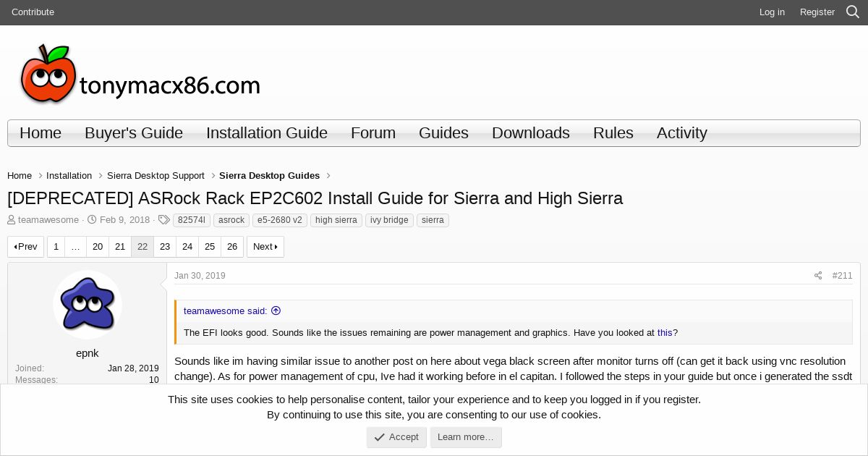The image size is (868, 456).
Task: Select current page 22
Action: 142,247
